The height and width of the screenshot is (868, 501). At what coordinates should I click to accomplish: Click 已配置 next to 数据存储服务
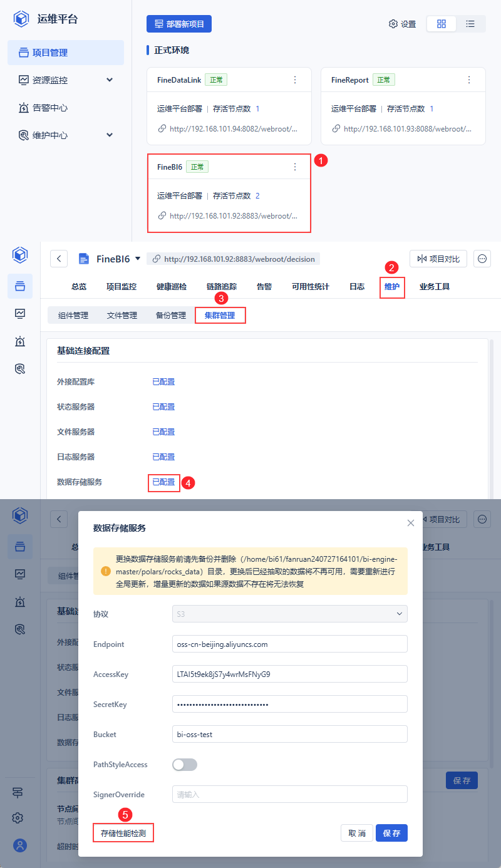[x=163, y=482]
